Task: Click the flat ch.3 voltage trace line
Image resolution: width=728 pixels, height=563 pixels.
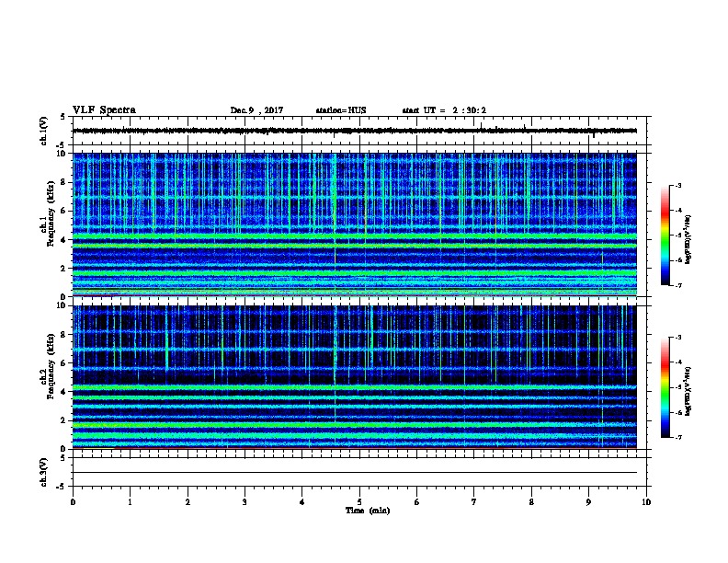Action: 355,473
